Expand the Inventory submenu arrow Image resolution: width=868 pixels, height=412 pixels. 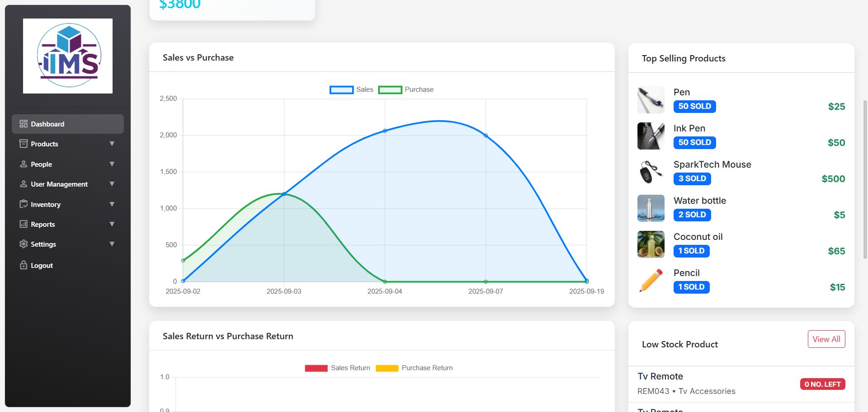coord(112,204)
